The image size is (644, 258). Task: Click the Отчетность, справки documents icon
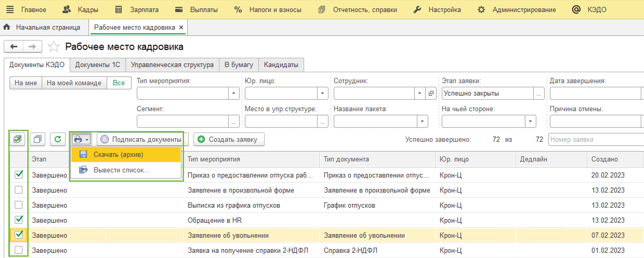click(x=322, y=10)
